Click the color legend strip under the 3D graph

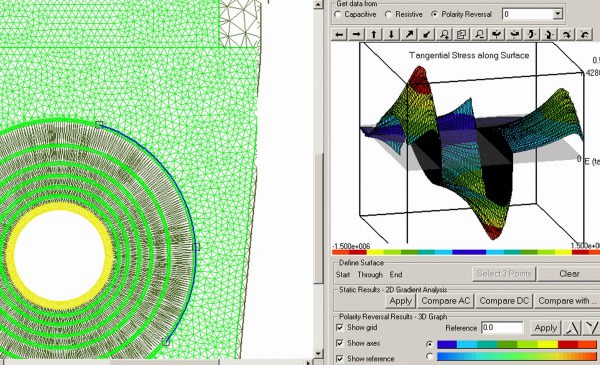click(x=466, y=252)
